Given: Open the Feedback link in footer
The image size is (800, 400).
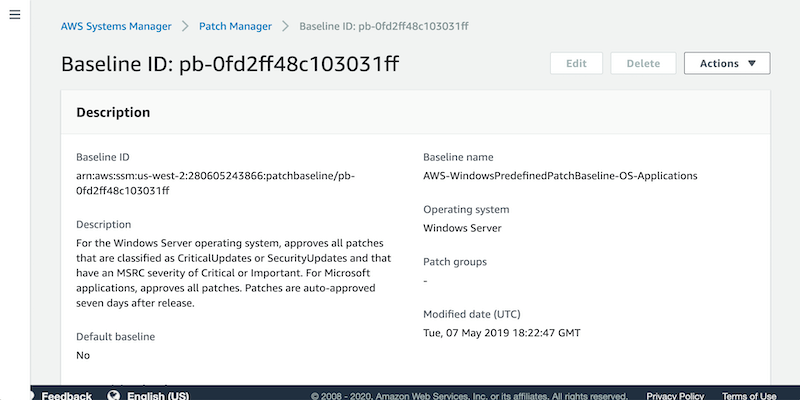Looking at the screenshot, I should pyautogui.click(x=67, y=396).
